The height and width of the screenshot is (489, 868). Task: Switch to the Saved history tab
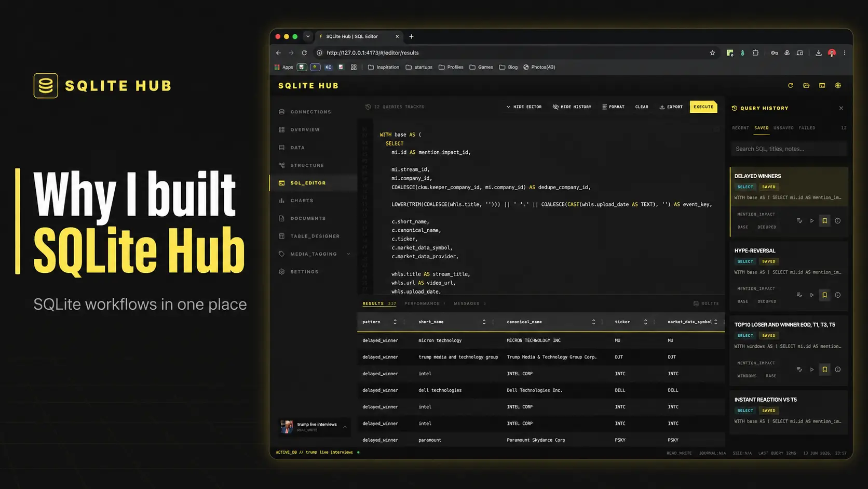pos(762,128)
